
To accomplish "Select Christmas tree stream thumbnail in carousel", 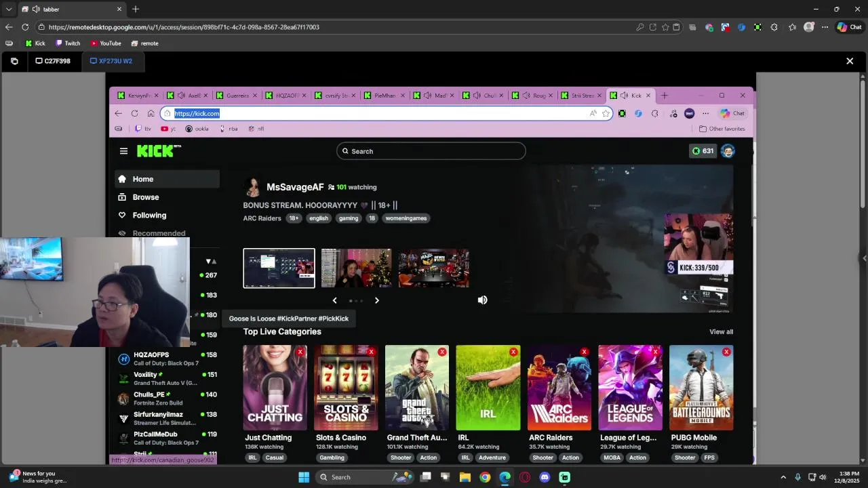I will (x=356, y=268).
